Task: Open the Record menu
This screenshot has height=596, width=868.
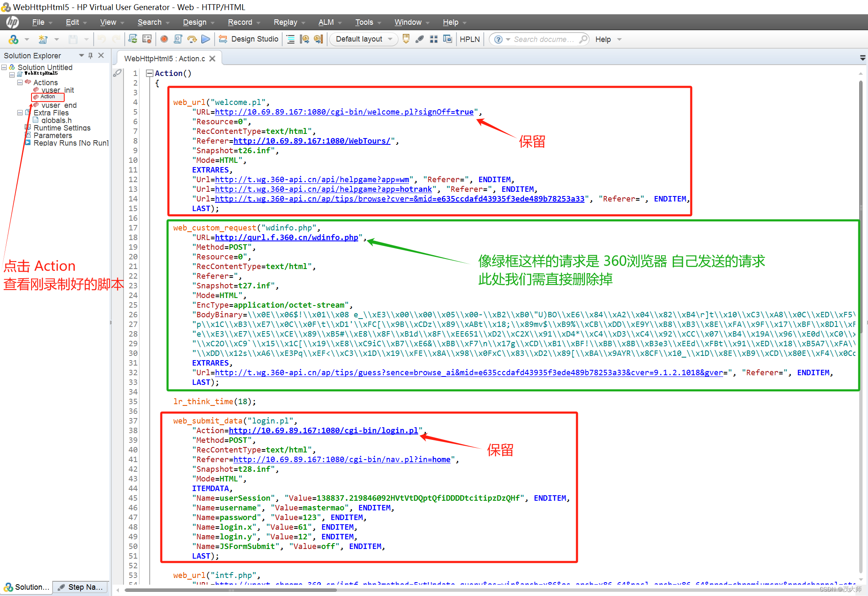Action: (240, 22)
